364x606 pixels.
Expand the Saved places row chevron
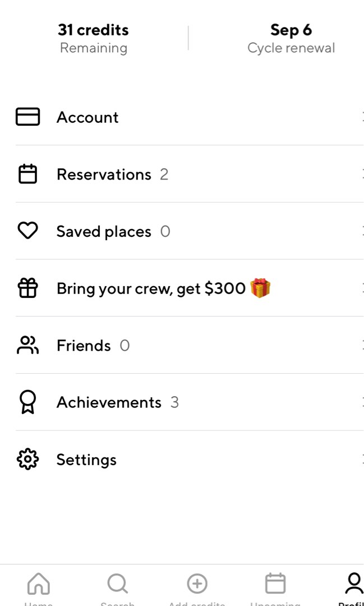coord(362,231)
